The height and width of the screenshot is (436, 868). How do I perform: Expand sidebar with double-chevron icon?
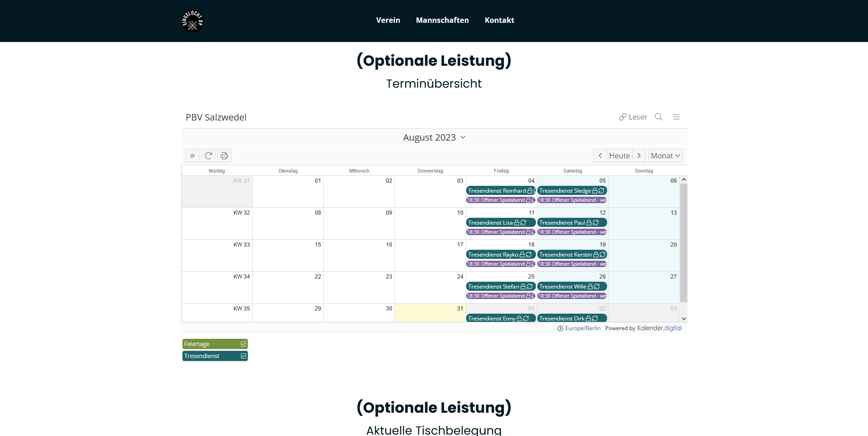point(192,156)
